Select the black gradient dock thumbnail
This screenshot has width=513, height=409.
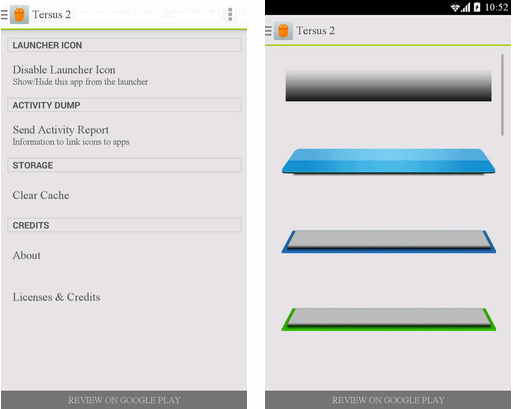coord(388,85)
